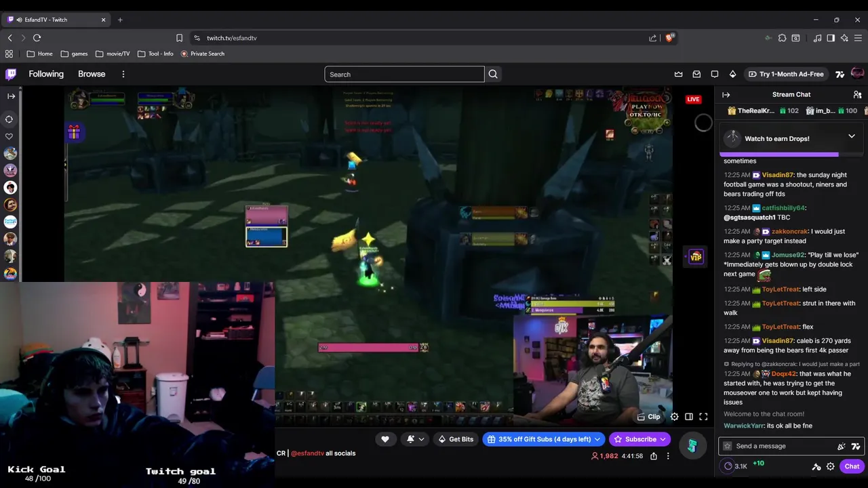
Task: Click the Get Bits button below the video
Action: tap(456, 439)
